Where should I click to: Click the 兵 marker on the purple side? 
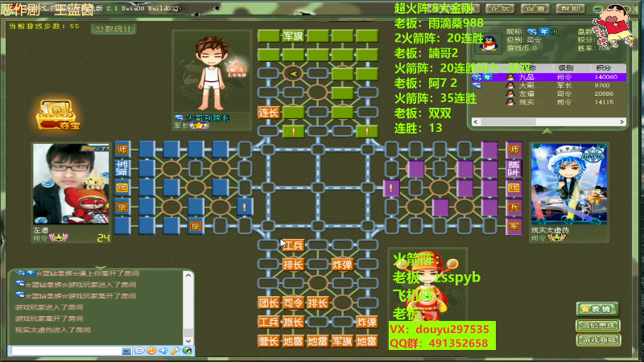tap(514, 208)
